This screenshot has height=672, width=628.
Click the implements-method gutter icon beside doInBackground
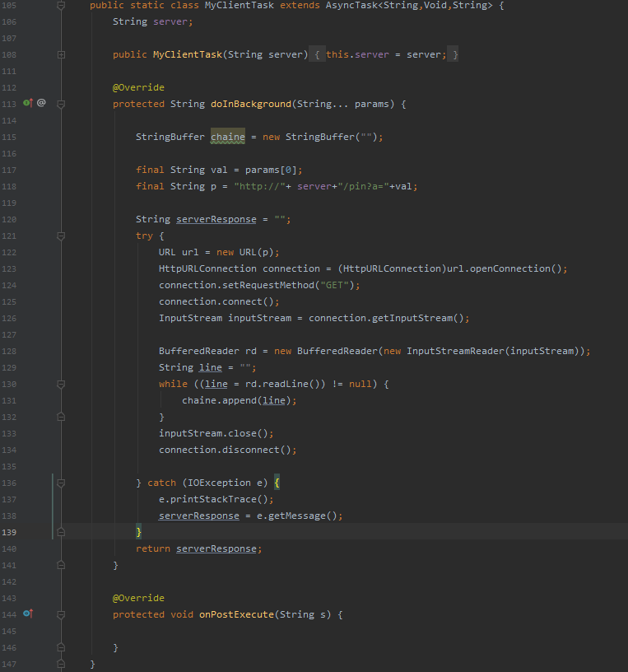27,104
